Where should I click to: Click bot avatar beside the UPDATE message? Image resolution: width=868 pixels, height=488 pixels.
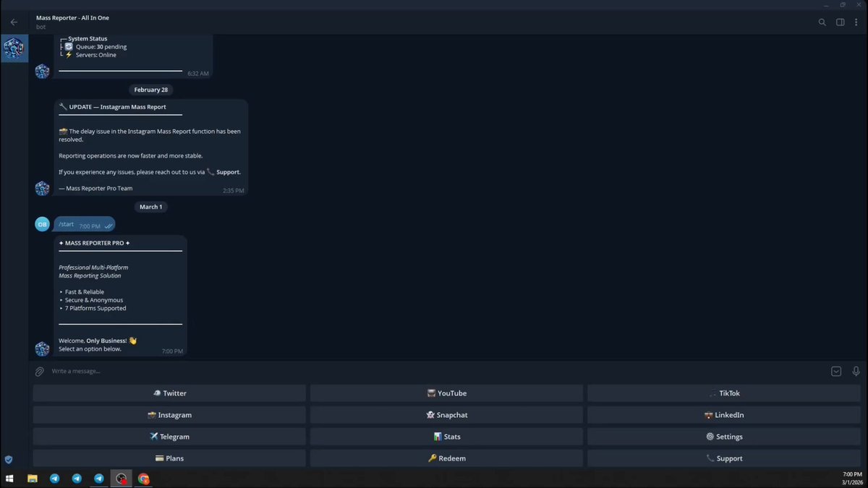click(x=43, y=188)
